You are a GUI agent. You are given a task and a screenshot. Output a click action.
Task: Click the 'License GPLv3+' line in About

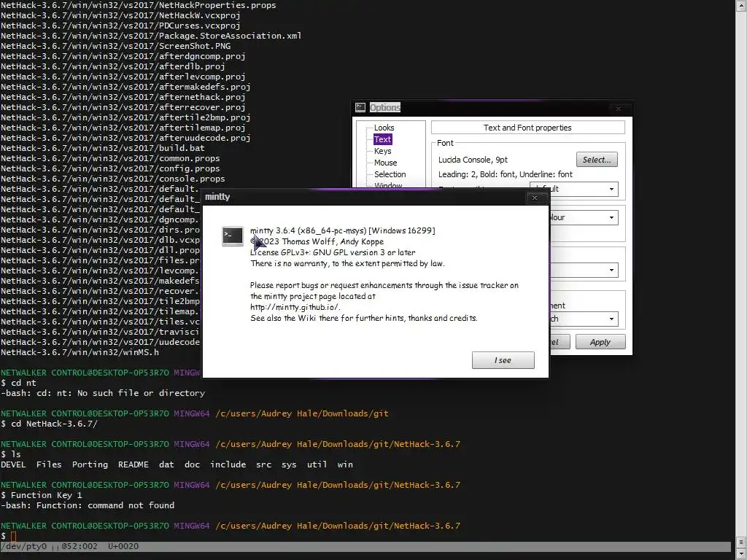coord(333,252)
